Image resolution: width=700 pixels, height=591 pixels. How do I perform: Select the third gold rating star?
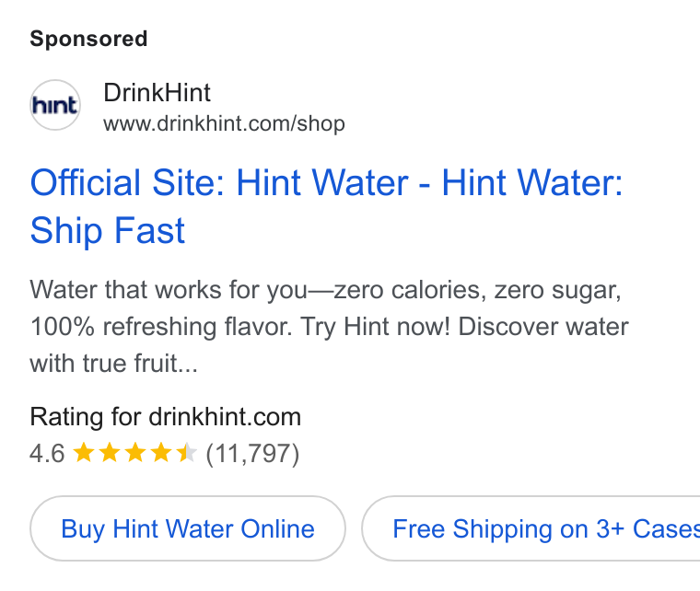pyautogui.click(x=134, y=453)
